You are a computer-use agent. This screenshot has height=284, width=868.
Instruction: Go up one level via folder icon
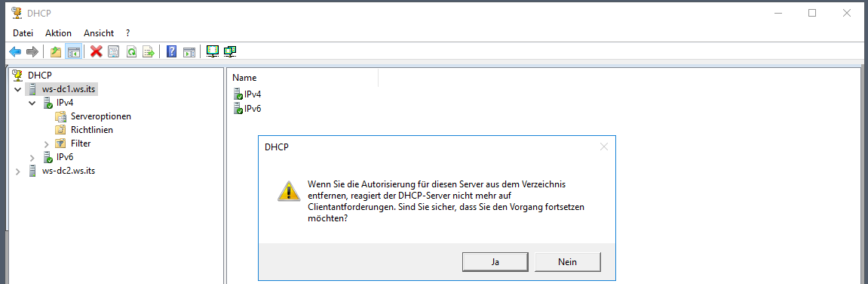coord(56,51)
